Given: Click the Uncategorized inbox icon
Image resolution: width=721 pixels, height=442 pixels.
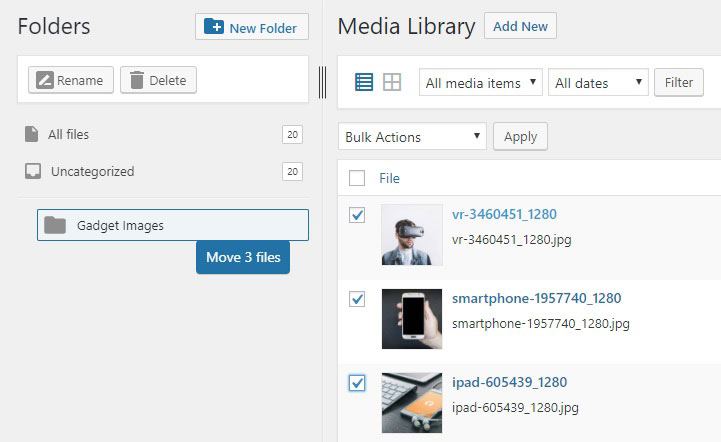Looking at the screenshot, I should (x=33, y=171).
